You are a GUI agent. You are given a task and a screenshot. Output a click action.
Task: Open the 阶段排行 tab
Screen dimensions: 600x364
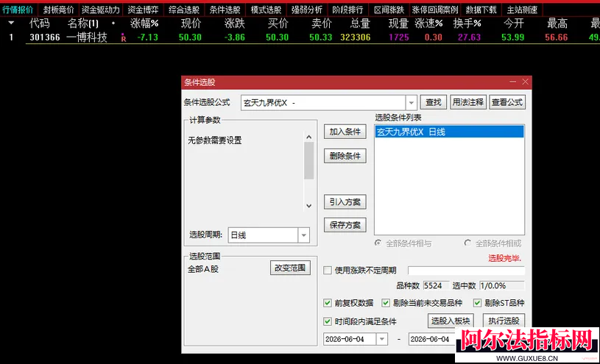point(347,10)
